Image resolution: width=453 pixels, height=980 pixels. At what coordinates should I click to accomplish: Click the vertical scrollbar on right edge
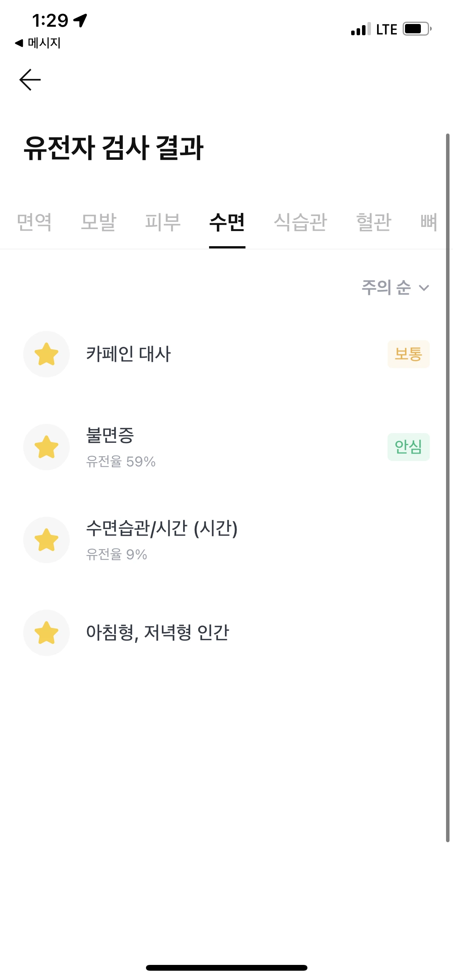[448, 488]
